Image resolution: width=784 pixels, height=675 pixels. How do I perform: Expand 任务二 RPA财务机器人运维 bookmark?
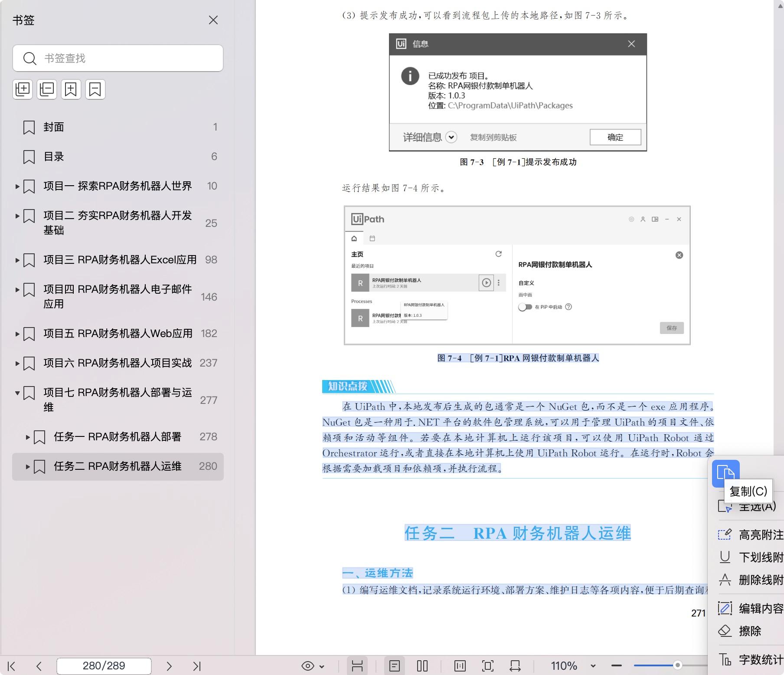click(28, 467)
